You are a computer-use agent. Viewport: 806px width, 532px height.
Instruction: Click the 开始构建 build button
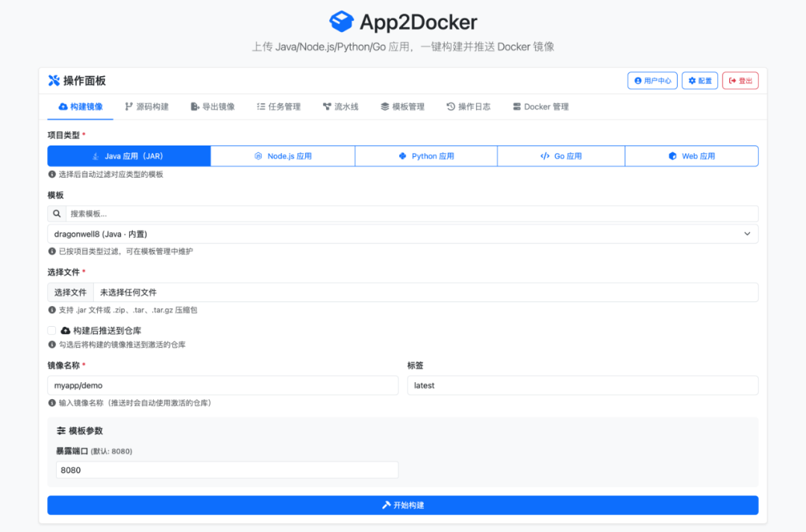(x=403, y=505)
